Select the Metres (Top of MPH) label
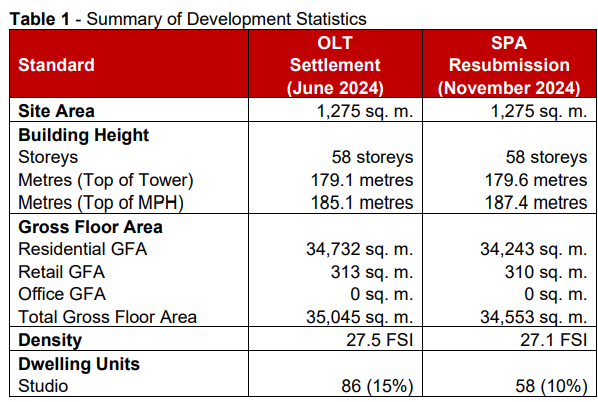 (x=101, y=203)
